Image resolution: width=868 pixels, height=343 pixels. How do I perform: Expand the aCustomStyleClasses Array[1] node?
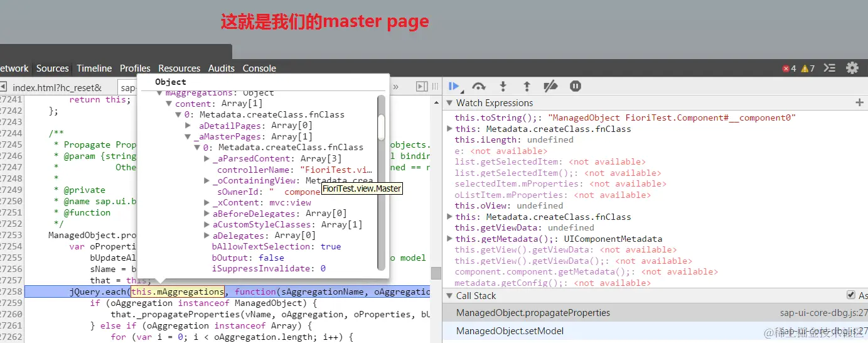[x=207, y=224]
